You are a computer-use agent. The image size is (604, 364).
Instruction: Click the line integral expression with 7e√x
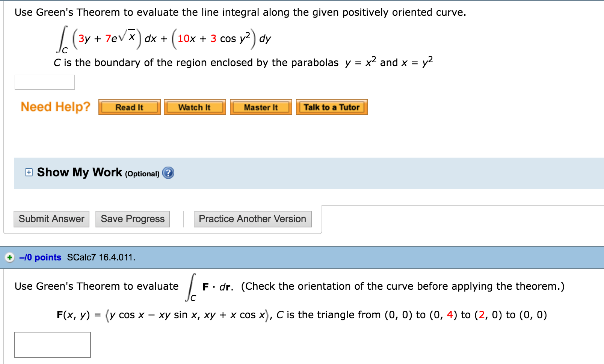click(x=164, y=39)
